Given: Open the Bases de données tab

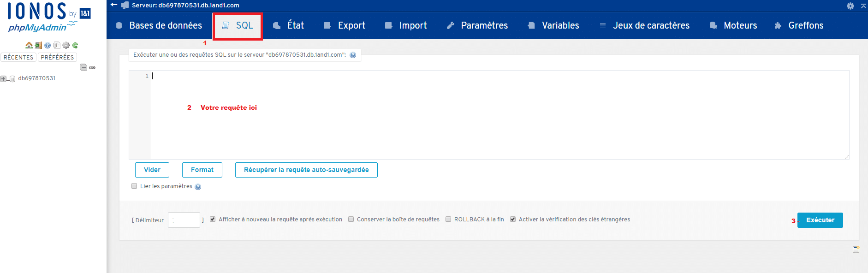Looking at the screenshot, I should click(x=159, y=25).
